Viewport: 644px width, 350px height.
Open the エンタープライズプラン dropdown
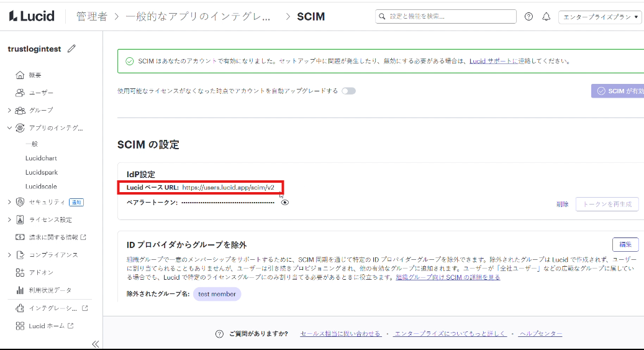600,17
